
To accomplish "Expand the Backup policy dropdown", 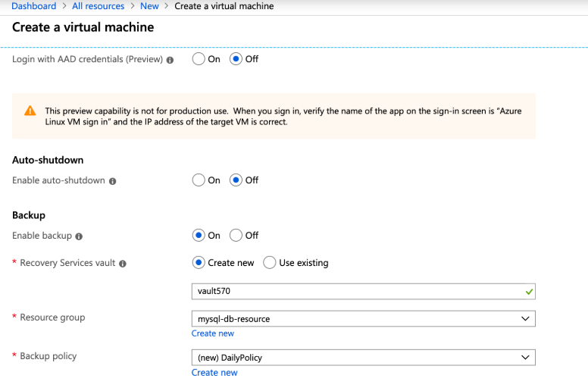I will pos(364,358).
